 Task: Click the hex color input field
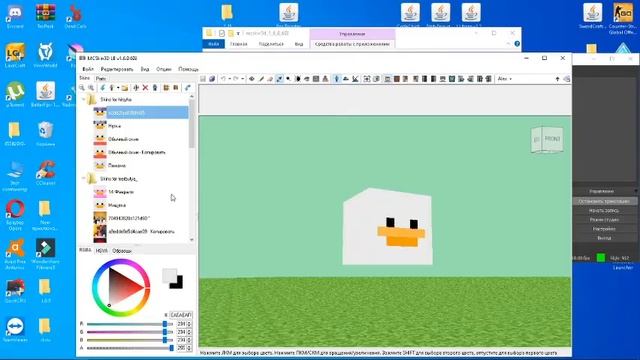pos(180,315)
